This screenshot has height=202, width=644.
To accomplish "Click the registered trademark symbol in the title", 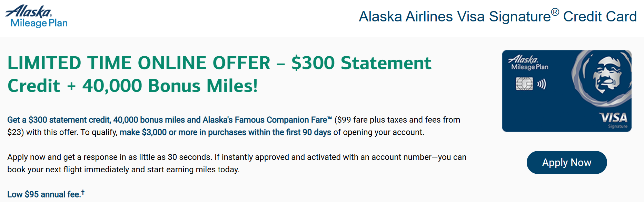I will (x=555, y=12).
